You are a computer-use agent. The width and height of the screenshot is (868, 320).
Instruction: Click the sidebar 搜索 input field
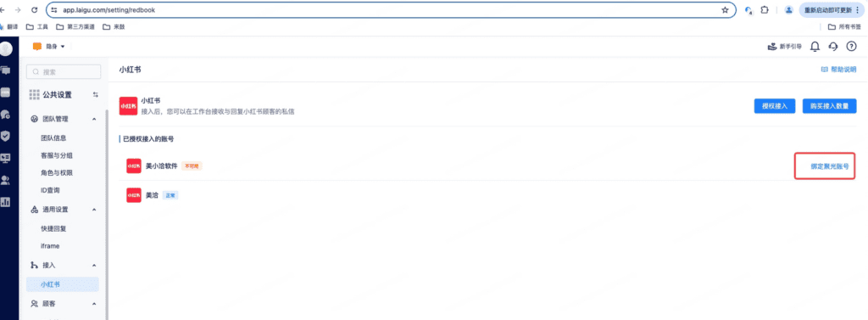coord(64,71)
